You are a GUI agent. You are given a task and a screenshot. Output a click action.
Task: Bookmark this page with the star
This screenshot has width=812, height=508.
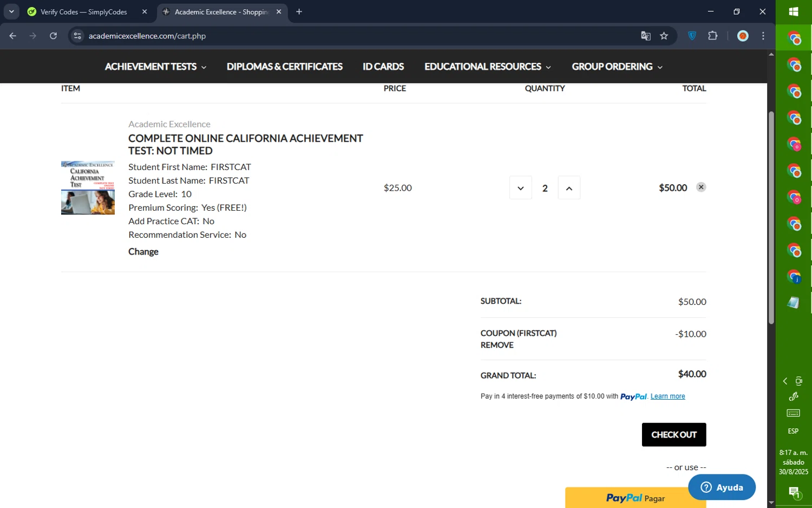[664, 36]
